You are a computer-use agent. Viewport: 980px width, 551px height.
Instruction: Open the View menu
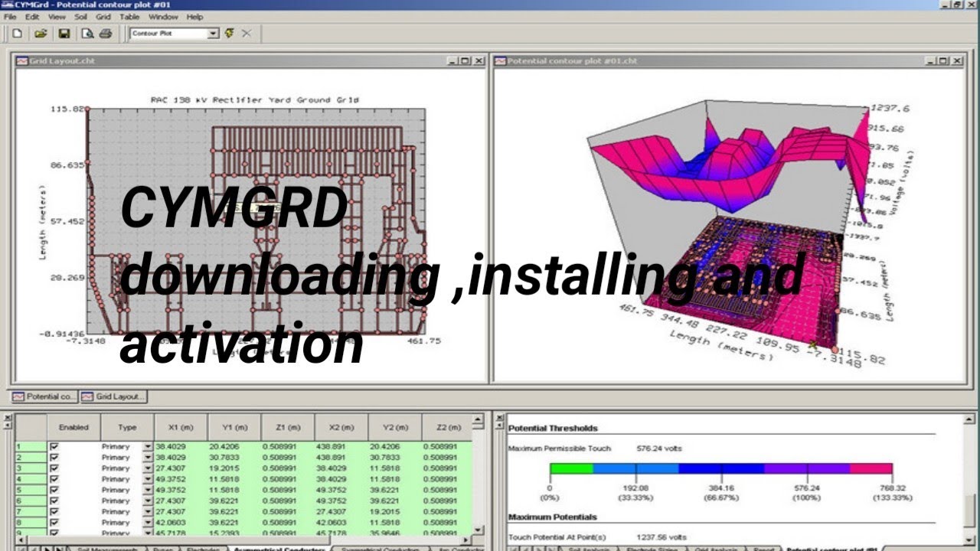(57, 16)
